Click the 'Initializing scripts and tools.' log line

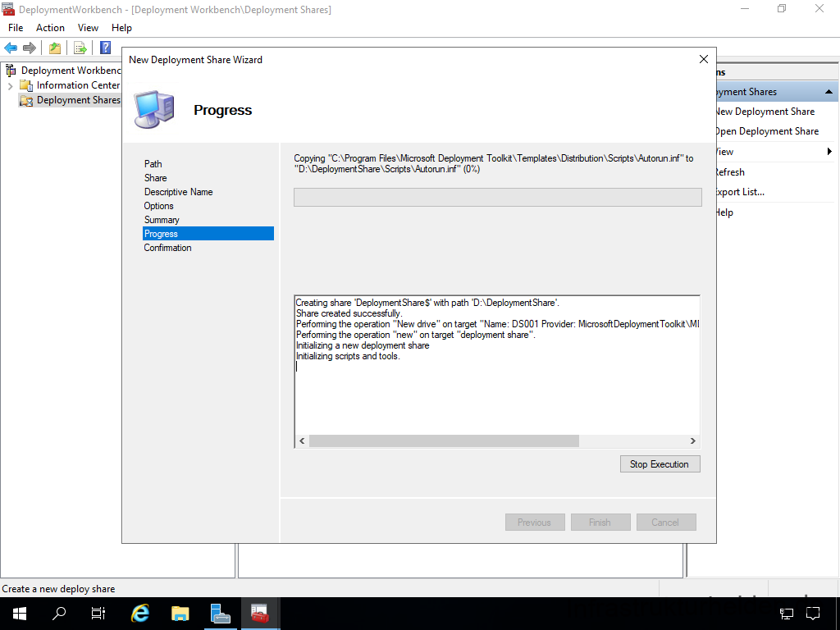348,356
